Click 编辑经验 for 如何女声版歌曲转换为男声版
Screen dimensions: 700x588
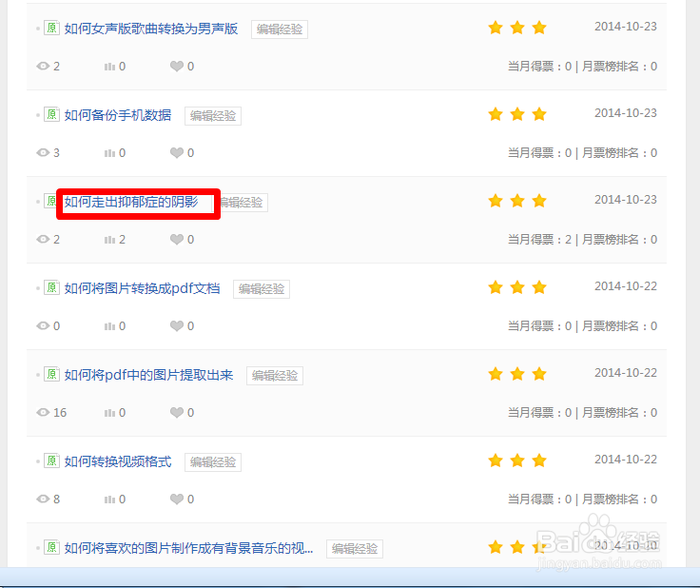point(280,29)
